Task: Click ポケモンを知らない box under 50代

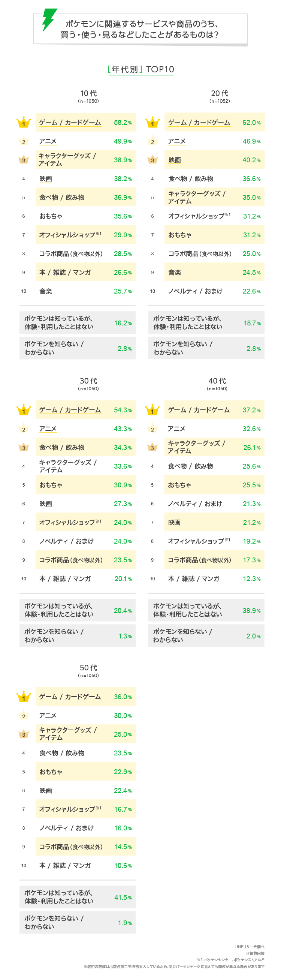Action: 78,922
